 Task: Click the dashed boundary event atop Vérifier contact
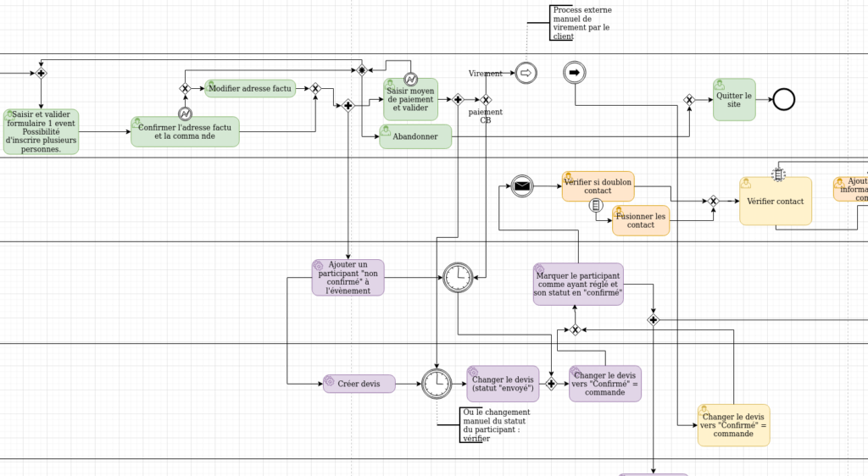pos(778,174)
